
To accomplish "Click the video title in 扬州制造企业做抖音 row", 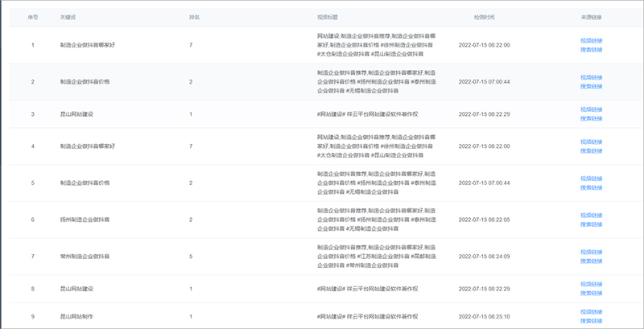I will click(376, 220).
